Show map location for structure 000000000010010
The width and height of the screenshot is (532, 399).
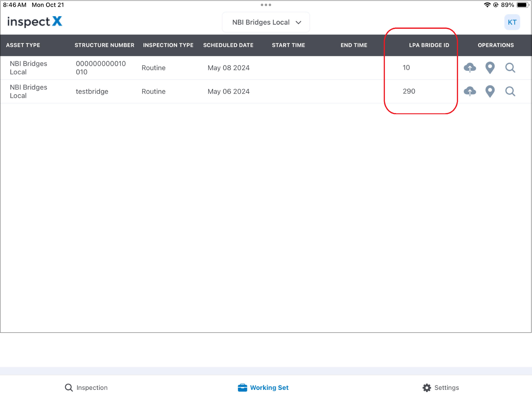tap(490, 68)
